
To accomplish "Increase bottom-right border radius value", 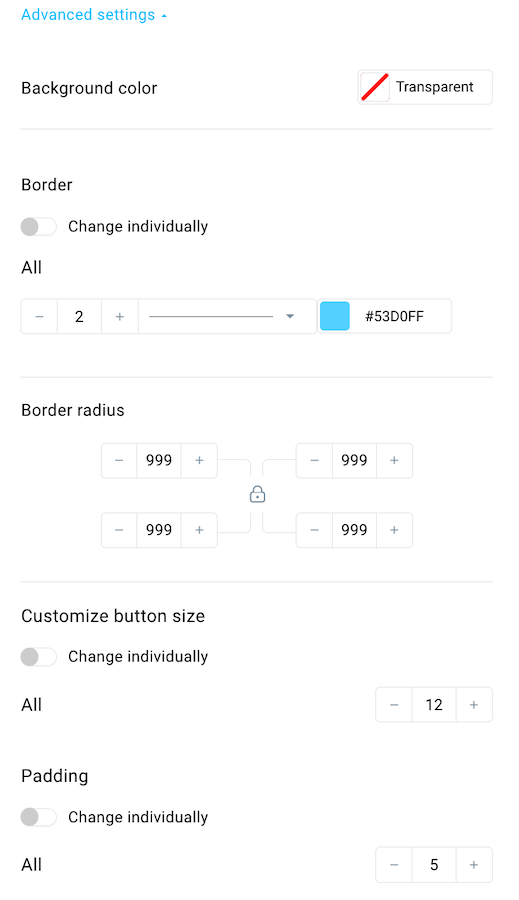I will 394,530.
